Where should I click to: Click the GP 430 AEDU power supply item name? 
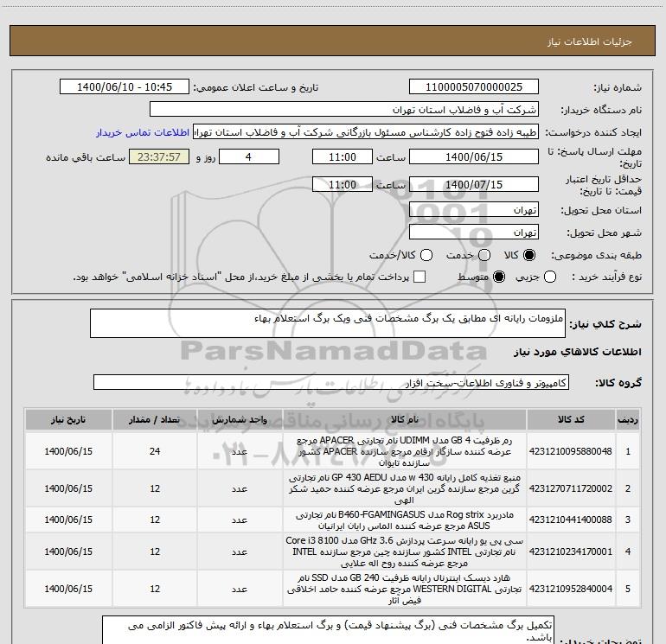coord(405,488)
